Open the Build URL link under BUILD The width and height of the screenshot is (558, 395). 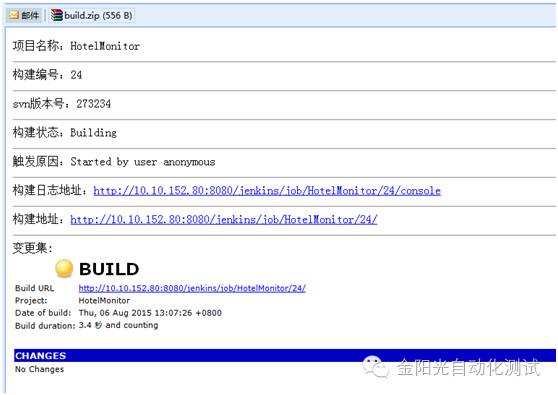(192, 288)
